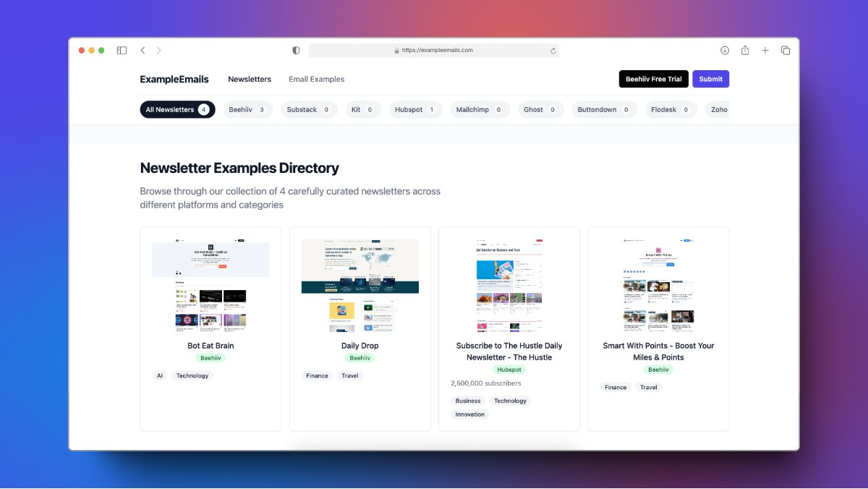Open the Smart With Points preview thumbnail
The height and width of the screenshot is (489, 868).
tap(658, 285)
